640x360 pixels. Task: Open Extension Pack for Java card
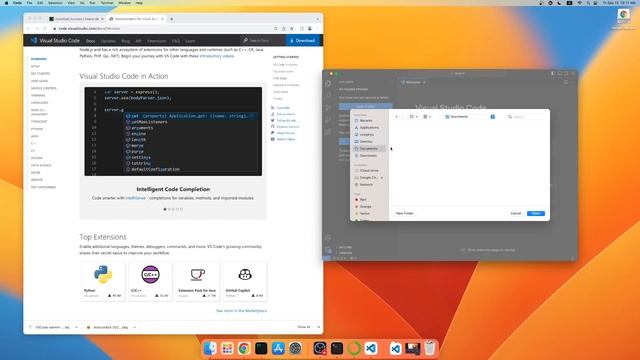[x=197, y=282]
